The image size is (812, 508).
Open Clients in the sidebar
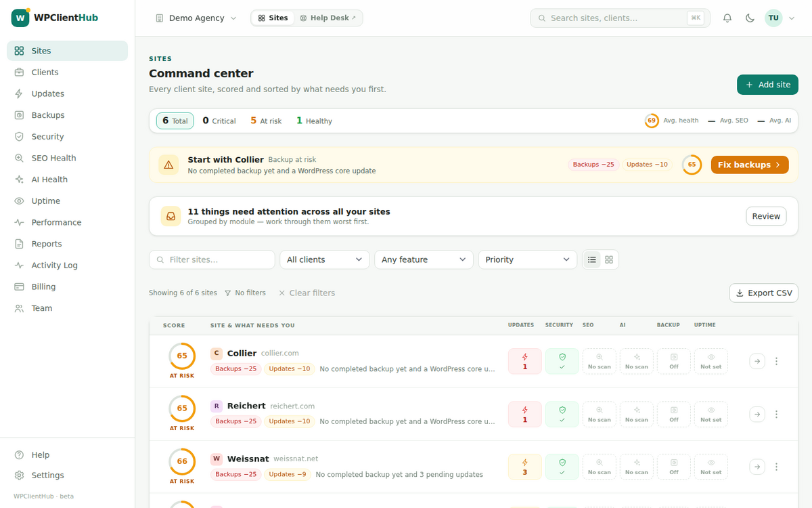click(67, 72)
